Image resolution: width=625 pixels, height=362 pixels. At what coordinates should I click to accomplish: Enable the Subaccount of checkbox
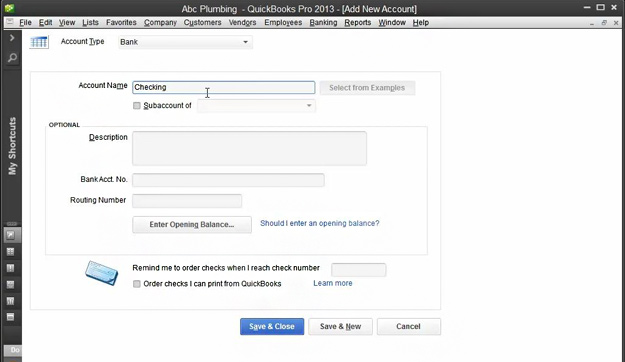(x=137, y=106)
